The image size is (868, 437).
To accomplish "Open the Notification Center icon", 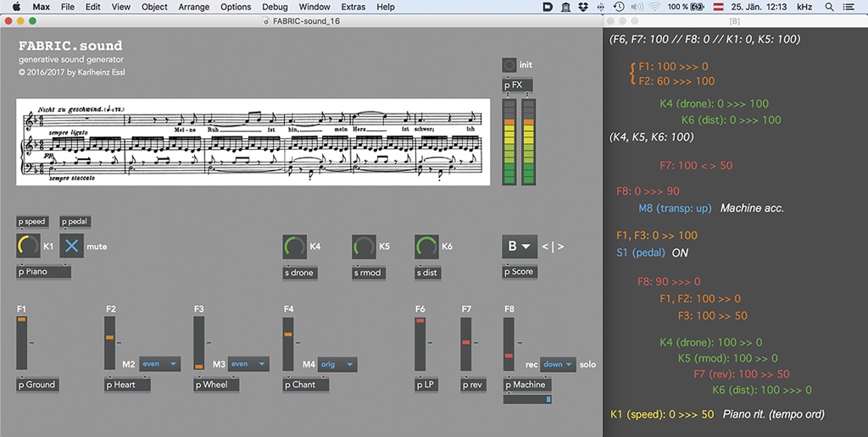I will click(848, 7).
